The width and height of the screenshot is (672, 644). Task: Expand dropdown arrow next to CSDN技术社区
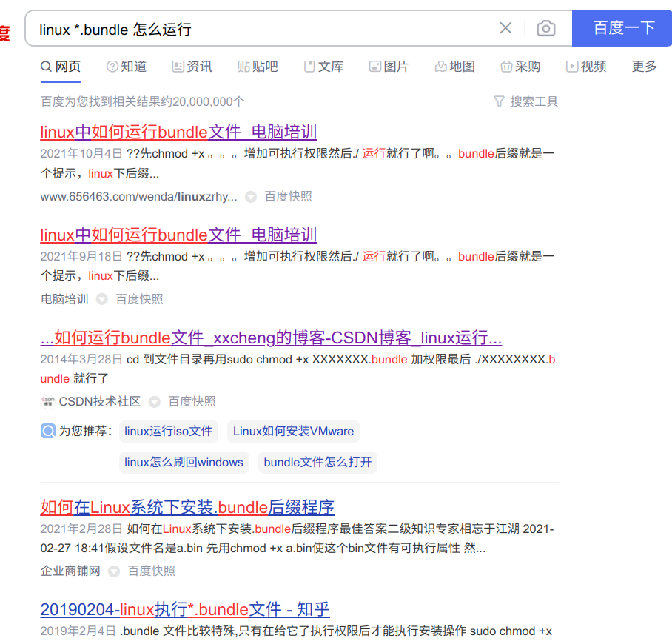(x=154, y=402)
